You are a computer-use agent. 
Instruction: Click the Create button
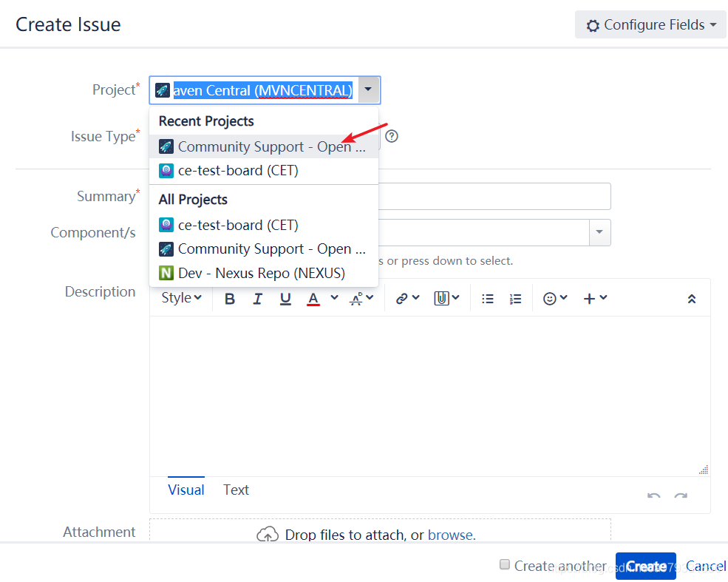pos(645,566)
